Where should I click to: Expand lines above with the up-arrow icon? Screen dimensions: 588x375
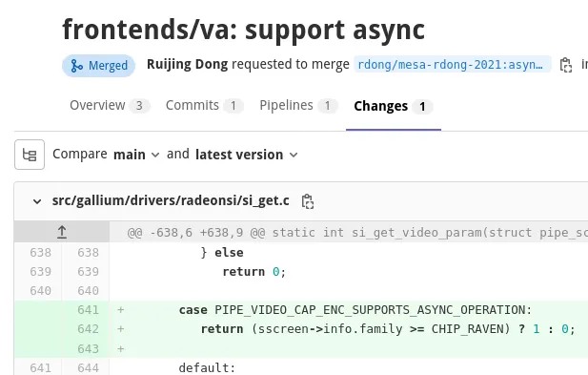pos(62,233)
